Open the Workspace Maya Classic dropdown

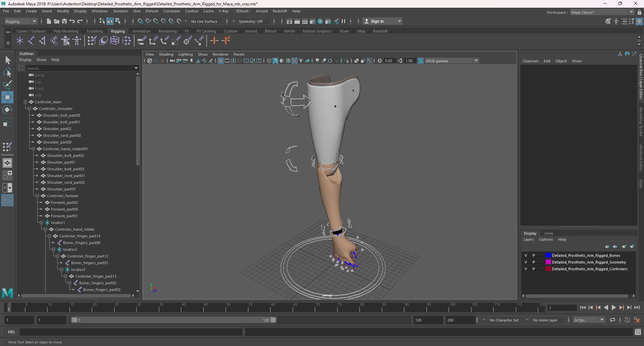coord(602,12)
